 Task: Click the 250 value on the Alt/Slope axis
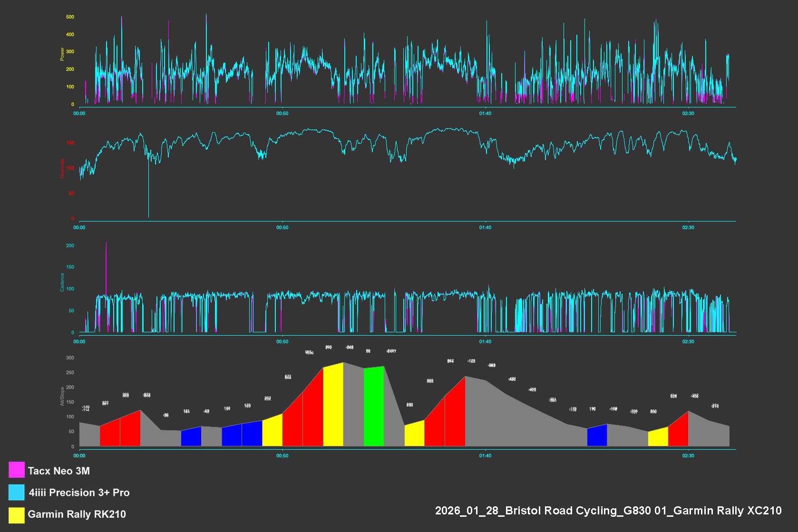70,373
